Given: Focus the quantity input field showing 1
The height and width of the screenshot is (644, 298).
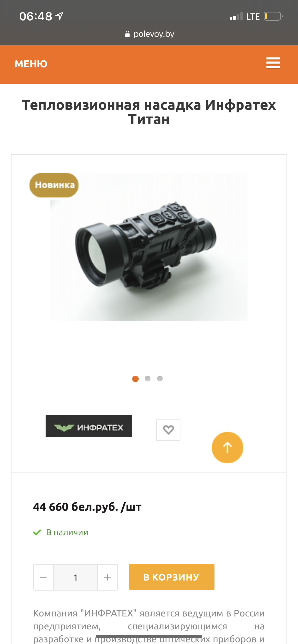Looking at the screenshot, I should pos(75,577).
